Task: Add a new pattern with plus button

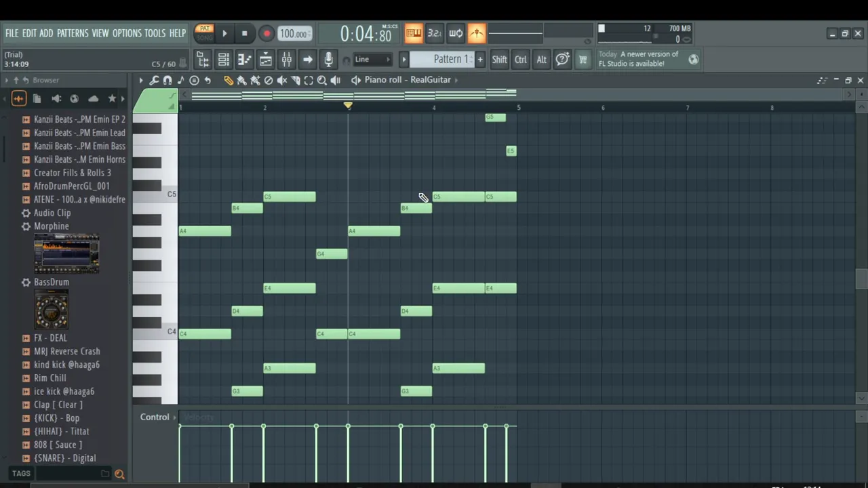Action: (480, 60)
